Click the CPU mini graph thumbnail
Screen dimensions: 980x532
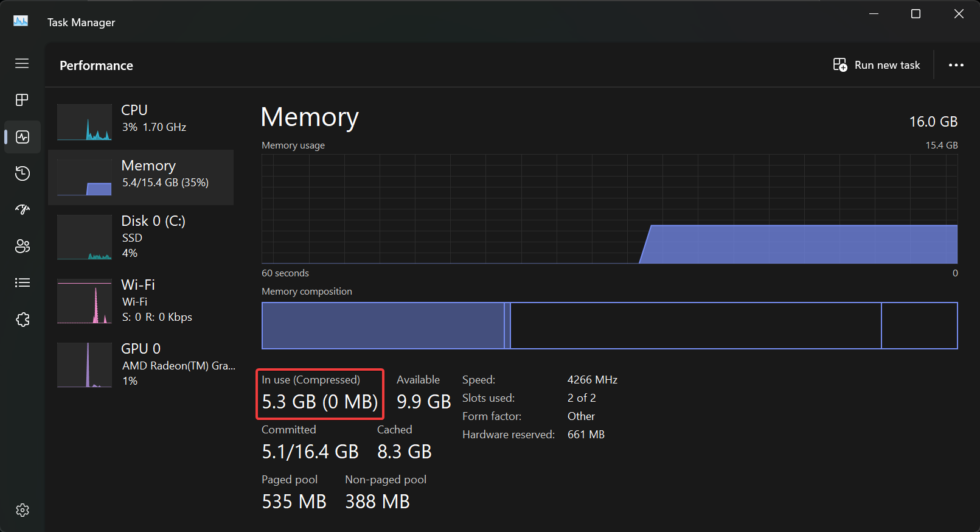(x=85, y=122)
